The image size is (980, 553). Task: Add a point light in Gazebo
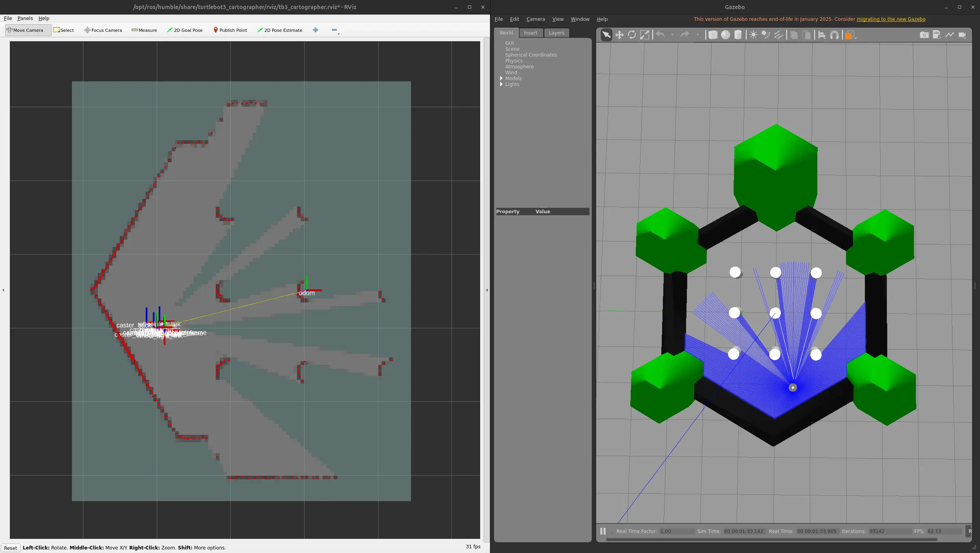(753, 35)
